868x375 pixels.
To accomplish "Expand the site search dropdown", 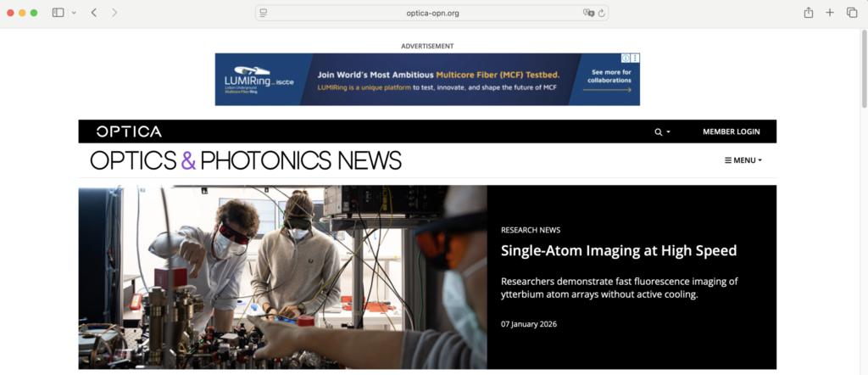I will [662, 132].
